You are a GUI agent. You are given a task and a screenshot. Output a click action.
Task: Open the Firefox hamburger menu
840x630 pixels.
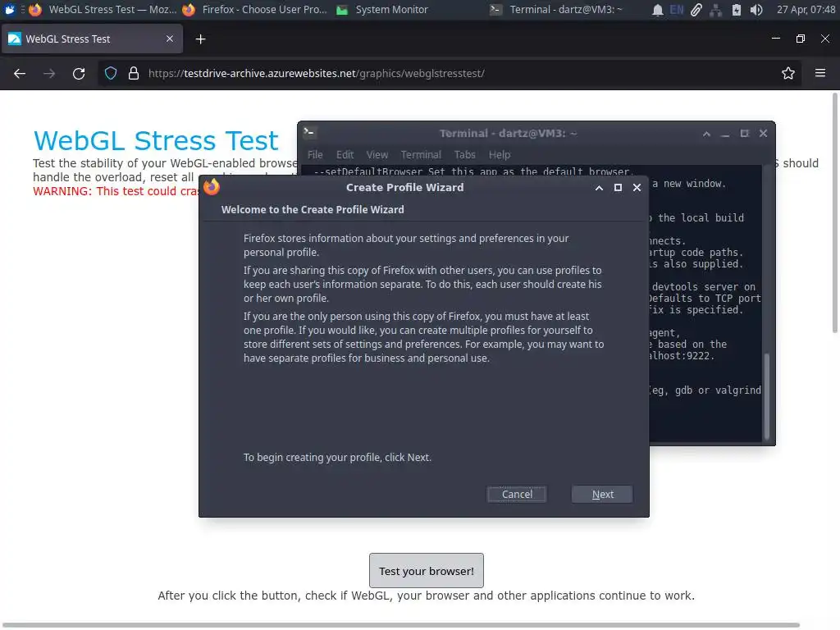[820, 73]
